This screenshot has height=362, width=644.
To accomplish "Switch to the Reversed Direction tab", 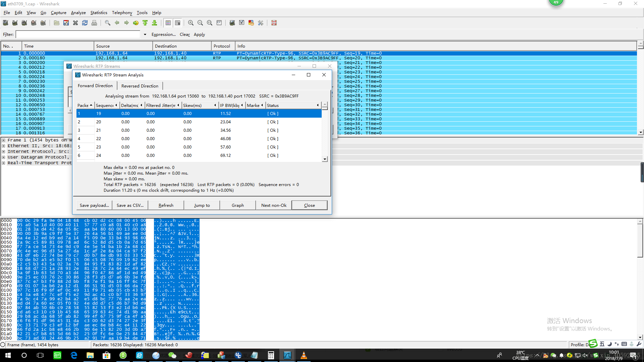I will tap(140, 86).
